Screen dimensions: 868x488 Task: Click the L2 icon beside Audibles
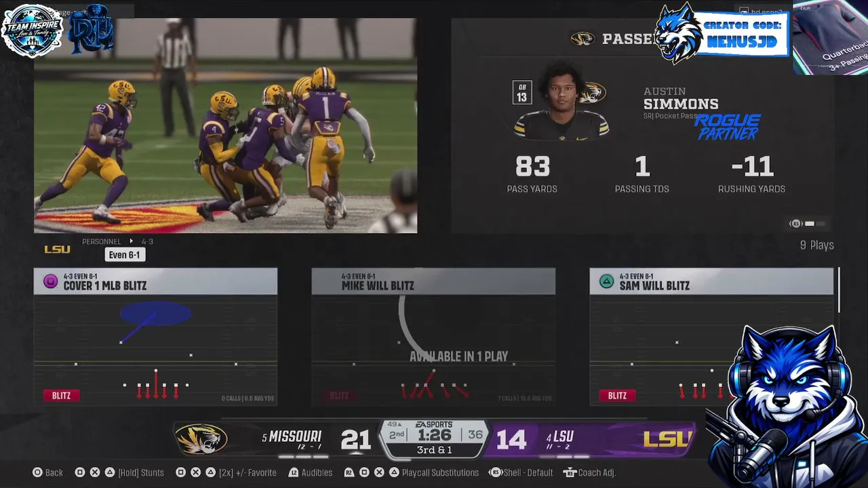(x=294, y=472)
